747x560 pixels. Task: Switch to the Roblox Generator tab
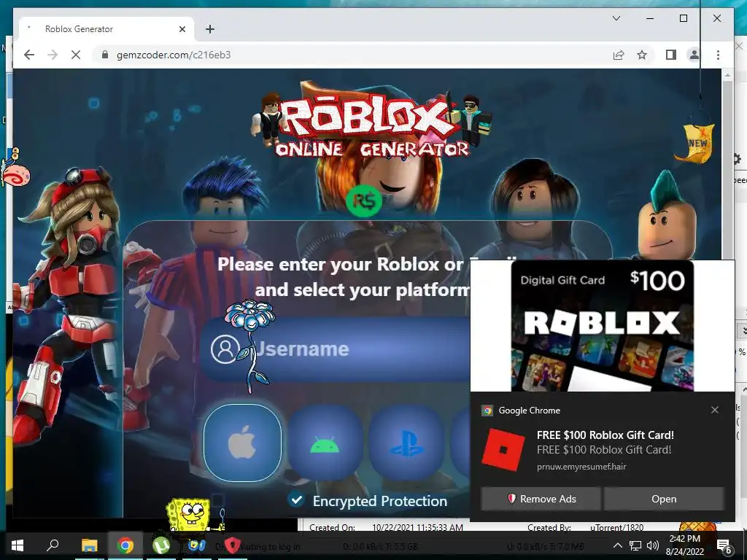(107, 29)
